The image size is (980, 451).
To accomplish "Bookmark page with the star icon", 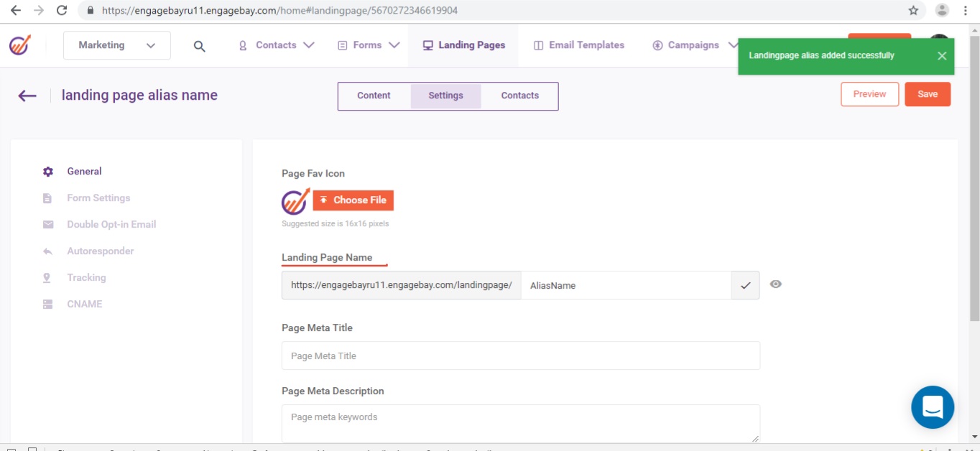I will tap(913, 11).
